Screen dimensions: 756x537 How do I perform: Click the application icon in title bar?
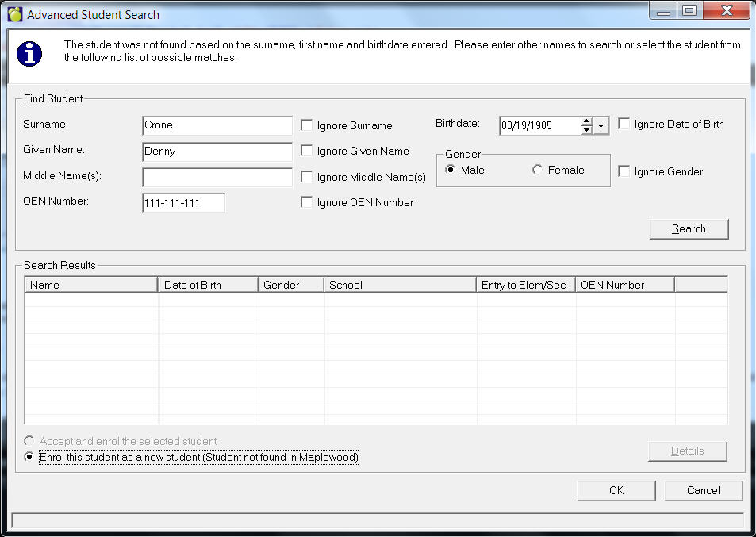click(14, 14)
